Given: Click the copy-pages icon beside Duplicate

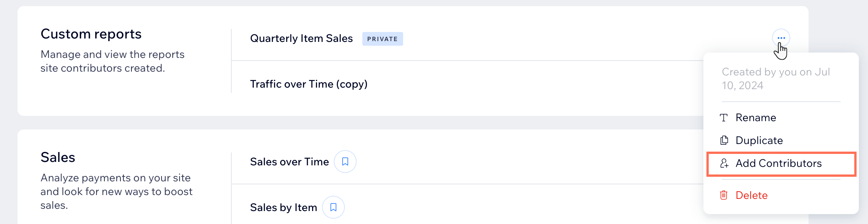Looking at the screenshot, I should tap(724, 141).
